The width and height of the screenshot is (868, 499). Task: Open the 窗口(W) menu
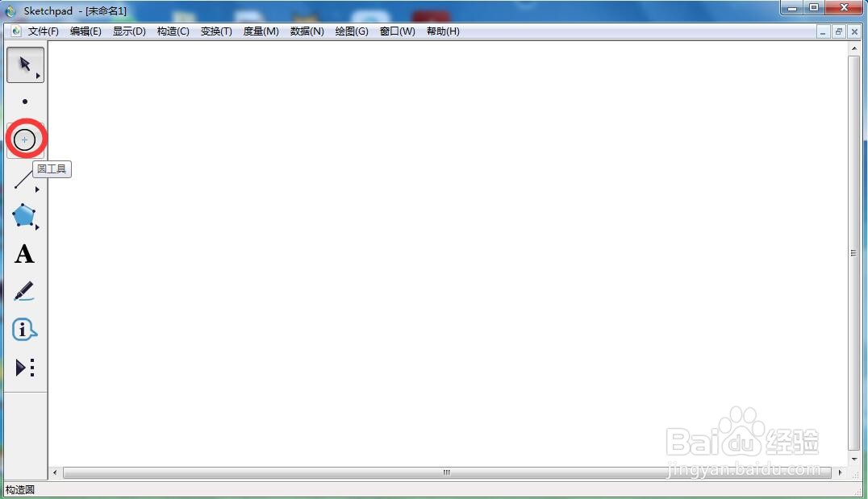point(398,31)
